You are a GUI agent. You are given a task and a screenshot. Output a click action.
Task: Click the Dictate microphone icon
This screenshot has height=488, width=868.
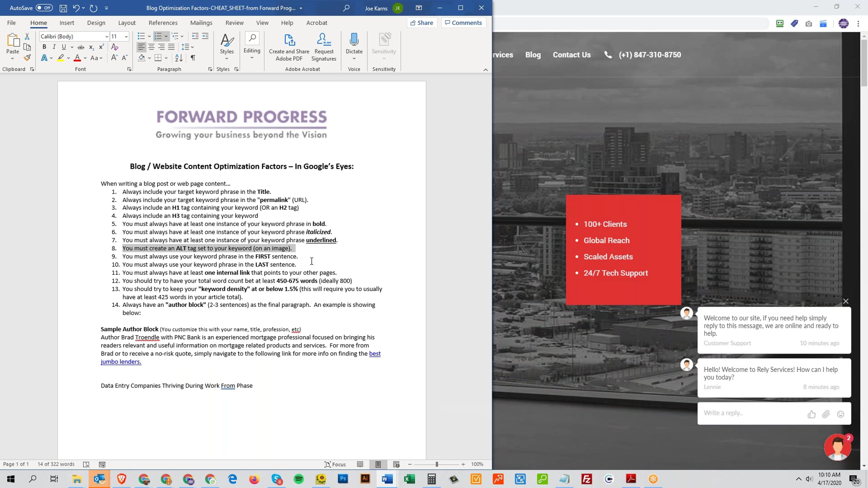(354, 40)
